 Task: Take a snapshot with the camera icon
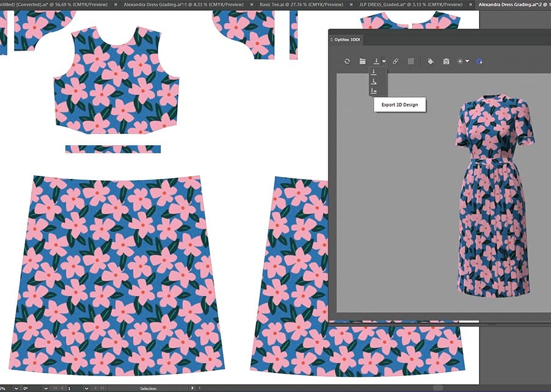447,62
